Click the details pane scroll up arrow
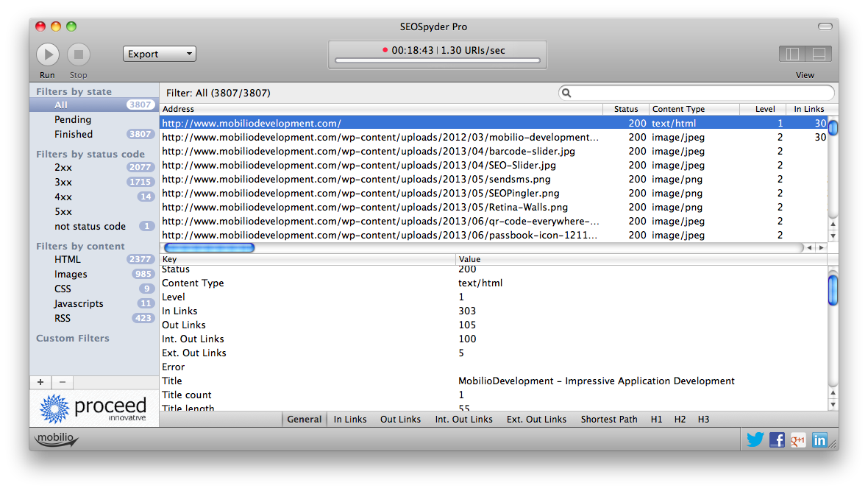 coord(833,393)
